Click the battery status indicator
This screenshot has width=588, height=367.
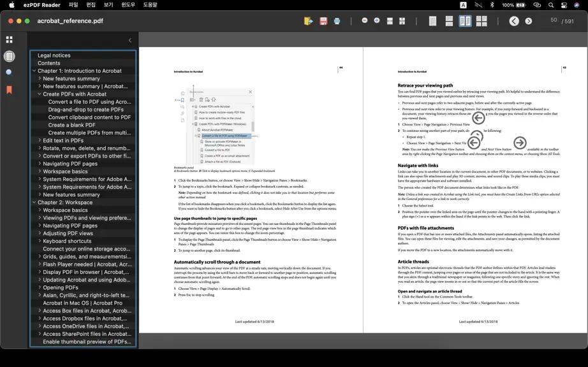pos(514,5)
